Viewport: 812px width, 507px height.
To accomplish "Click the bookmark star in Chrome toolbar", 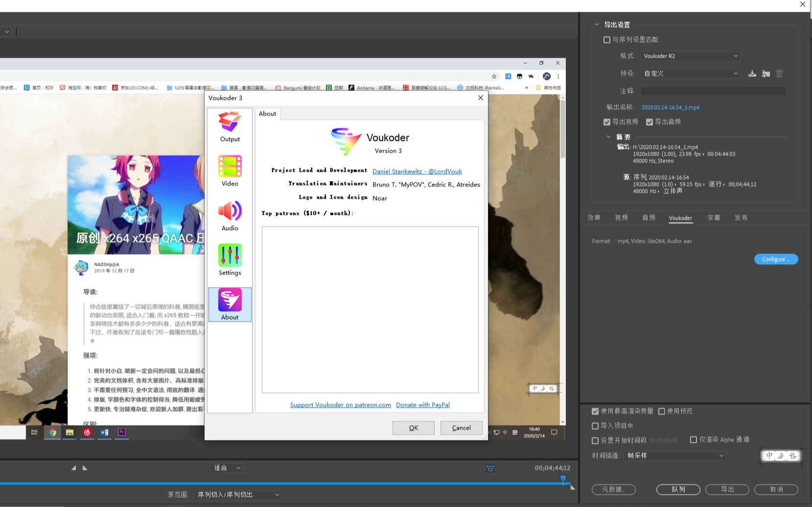I will (x=494, y=76).
